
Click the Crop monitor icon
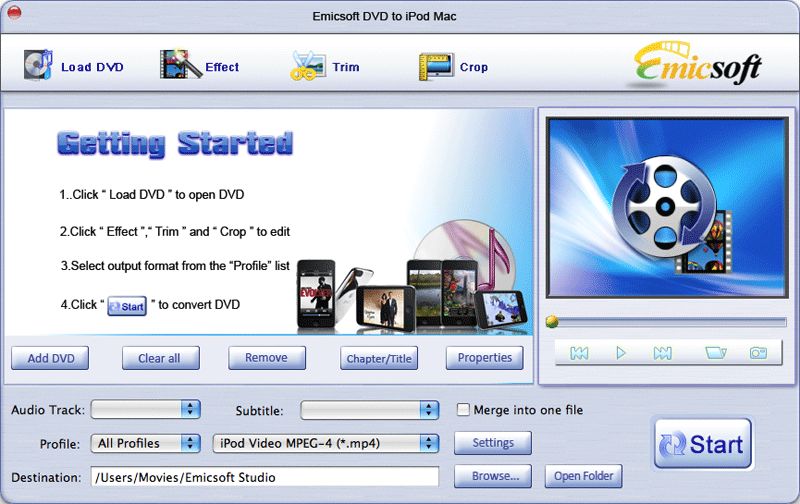(436, 67)
